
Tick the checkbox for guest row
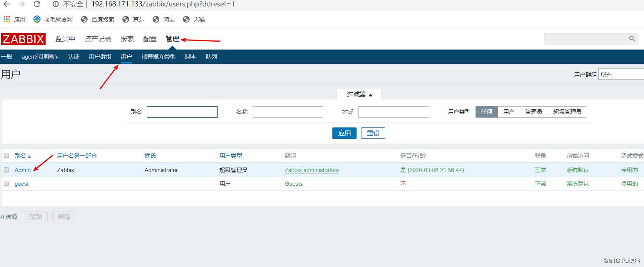tap(6, 183)
